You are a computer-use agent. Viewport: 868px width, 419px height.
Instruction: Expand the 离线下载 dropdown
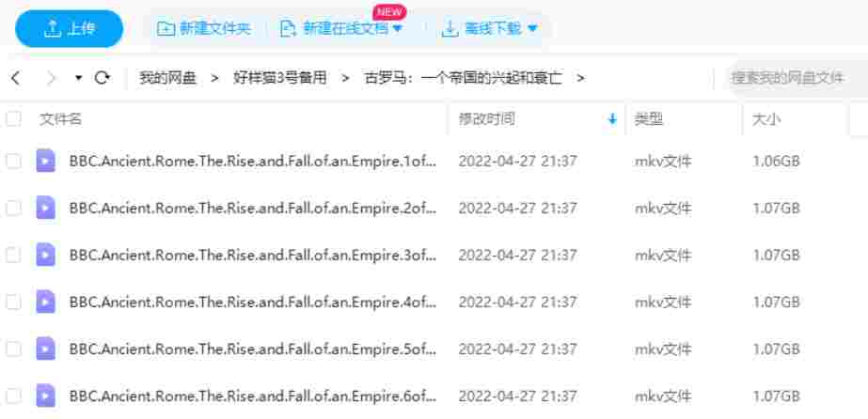[532, 28]
